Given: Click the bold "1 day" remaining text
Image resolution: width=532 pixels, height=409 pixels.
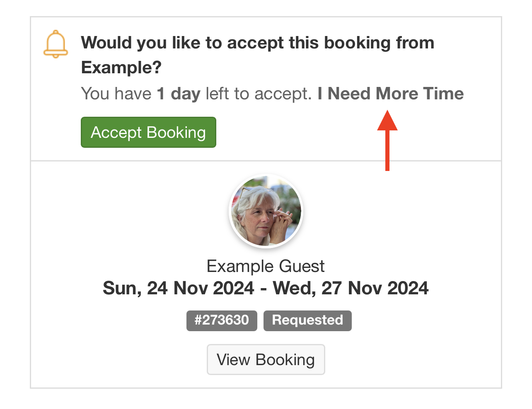Looking at the screenshot, I should point(179,94).
